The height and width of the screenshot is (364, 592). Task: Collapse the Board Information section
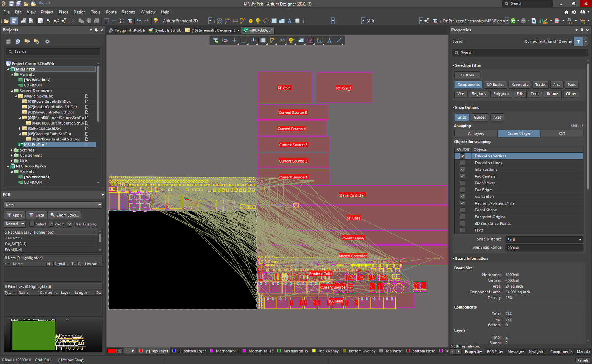click(453, 259)
